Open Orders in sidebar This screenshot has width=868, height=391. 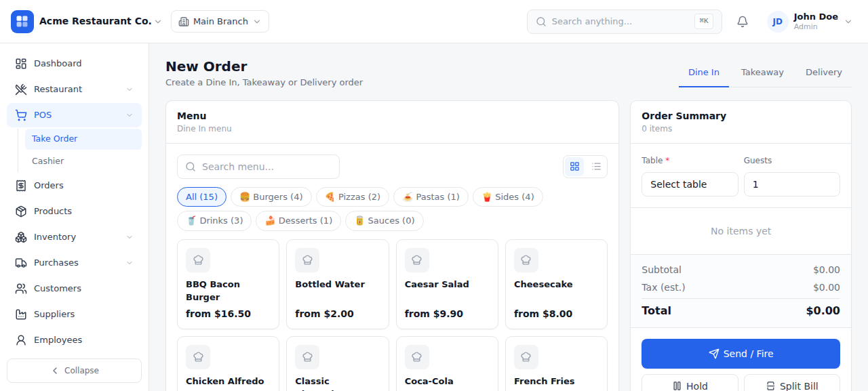point(74,186)
